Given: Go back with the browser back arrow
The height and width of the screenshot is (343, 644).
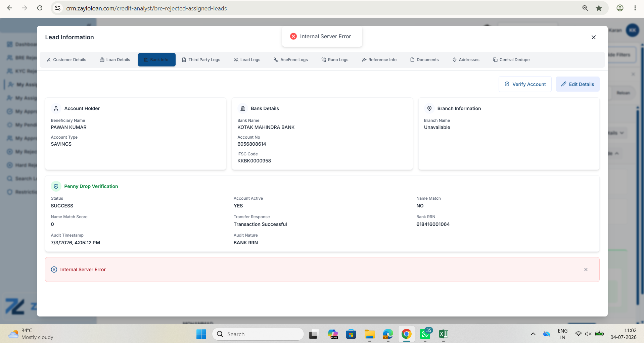Looking at the screenshot, I should 10,8.
